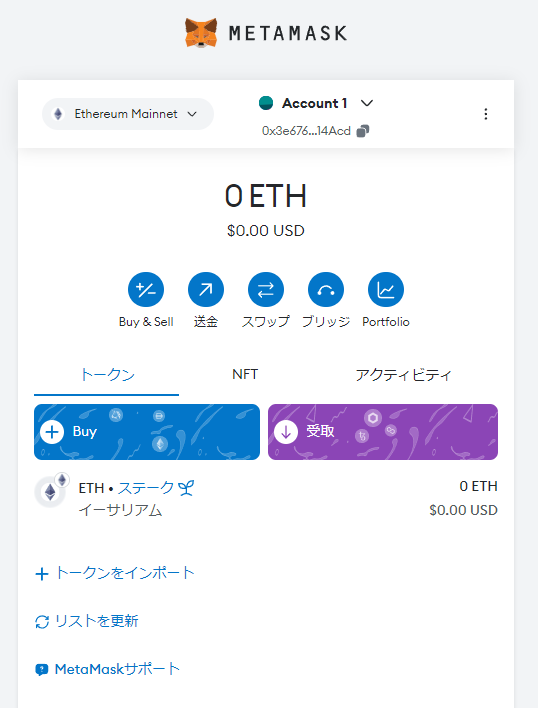Click the 送金 send arrow icon
The image size is (538, 708).
point(206,289)
